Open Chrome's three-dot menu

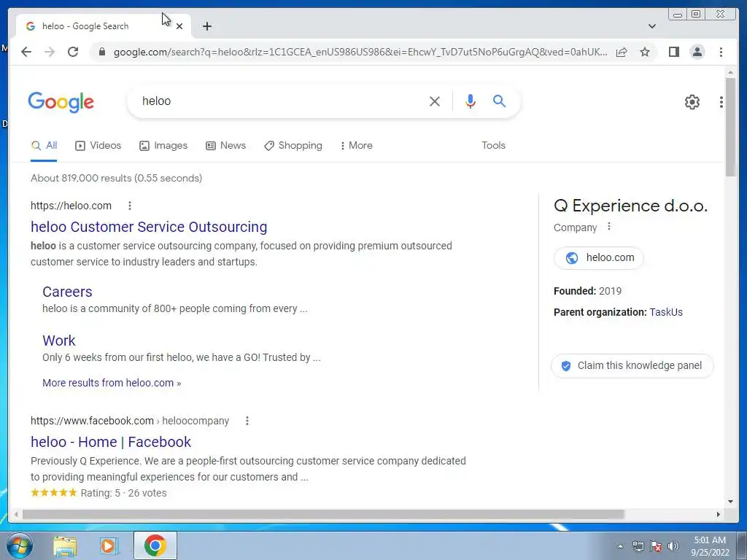point(721,52)
